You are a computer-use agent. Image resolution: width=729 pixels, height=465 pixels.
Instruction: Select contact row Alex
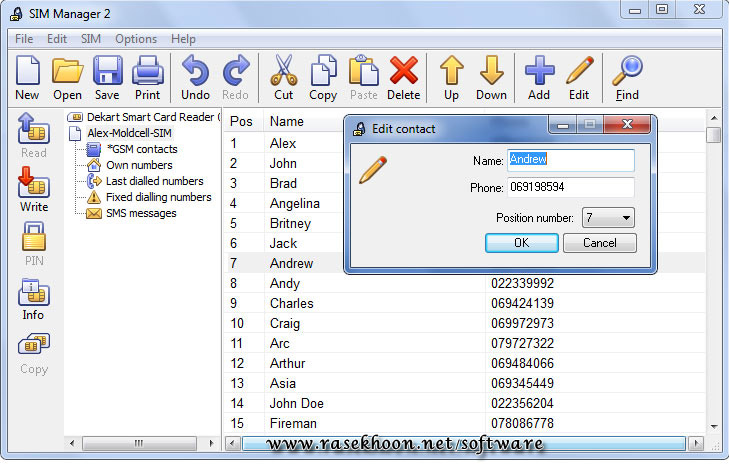[284, 143]
